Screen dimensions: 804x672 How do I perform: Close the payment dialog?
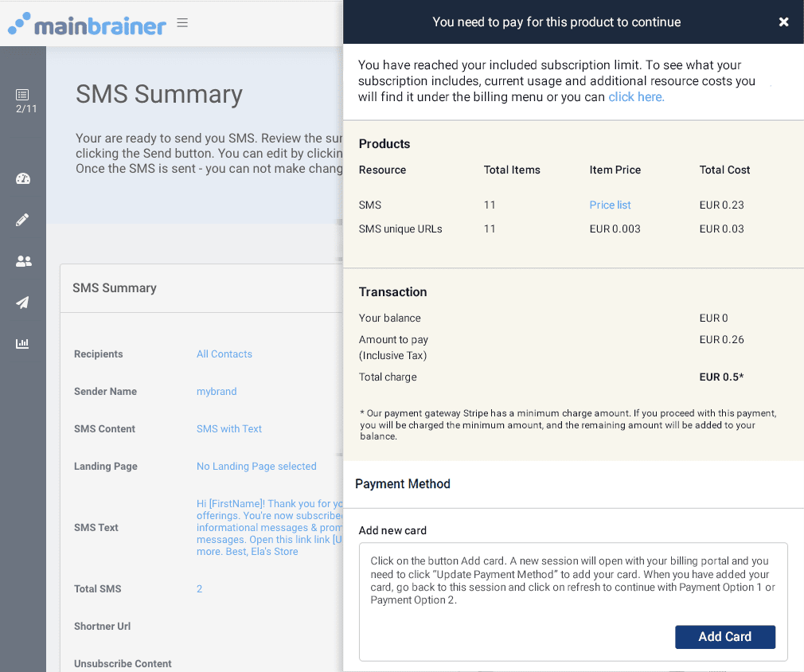click(783, 22)
